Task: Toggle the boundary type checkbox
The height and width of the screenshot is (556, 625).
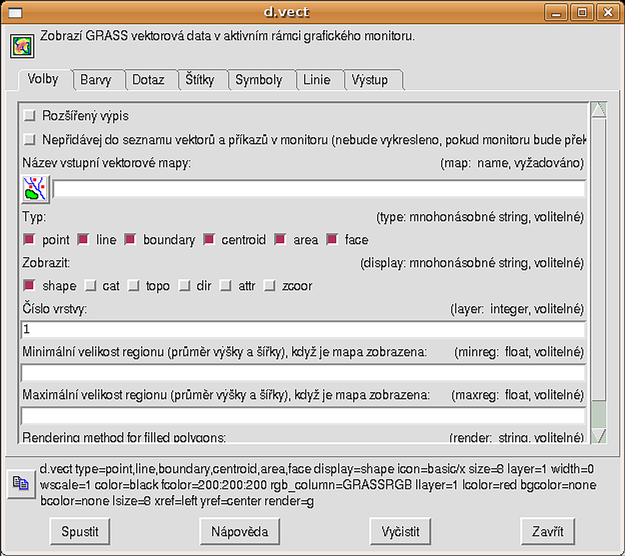Action: tap(130, 240)
